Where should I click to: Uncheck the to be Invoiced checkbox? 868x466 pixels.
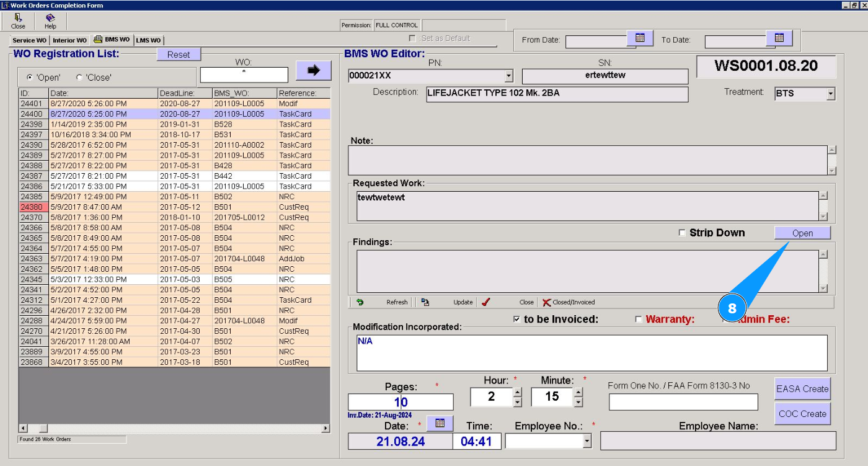[x=517, y=320]
